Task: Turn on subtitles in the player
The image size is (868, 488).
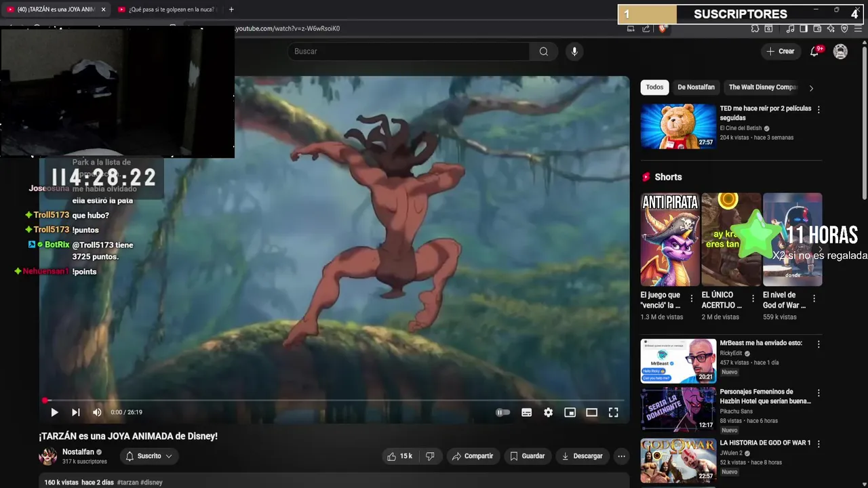Action: (526, 412)
